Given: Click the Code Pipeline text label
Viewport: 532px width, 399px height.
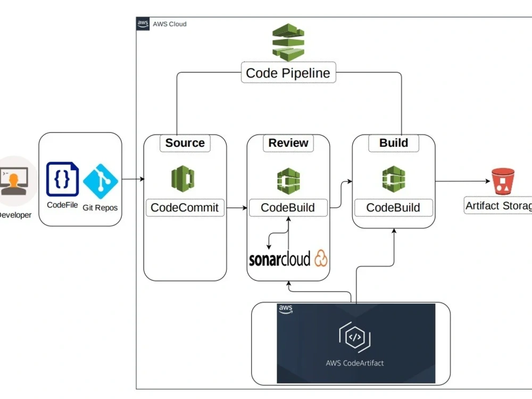Looking at the screenshot, I should pos(288,73).
